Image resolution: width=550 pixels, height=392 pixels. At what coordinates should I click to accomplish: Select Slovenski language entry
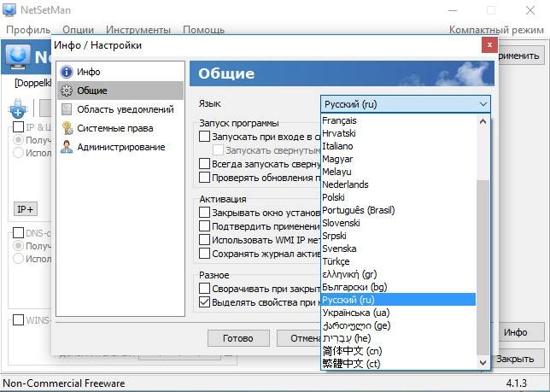[399, 223]
